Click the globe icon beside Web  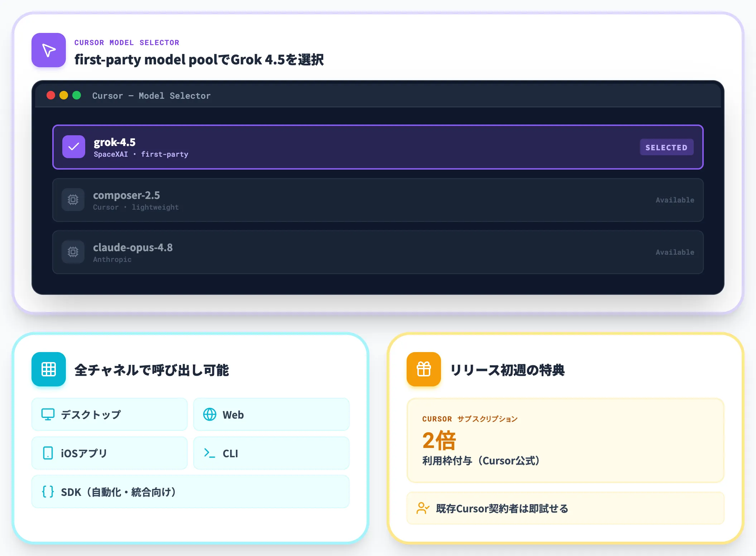(210, 414)
